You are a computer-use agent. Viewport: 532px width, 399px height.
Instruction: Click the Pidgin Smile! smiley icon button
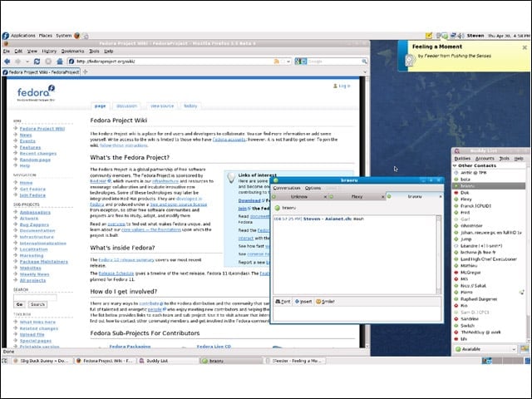(x=325, y=301)
